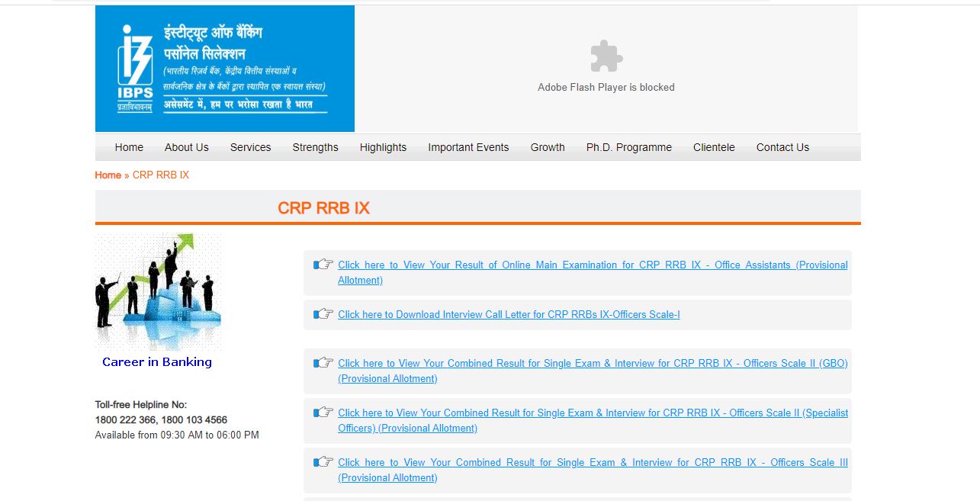Click the hand icon beside Officers Scale II (GBO) result

coord(323,364)
